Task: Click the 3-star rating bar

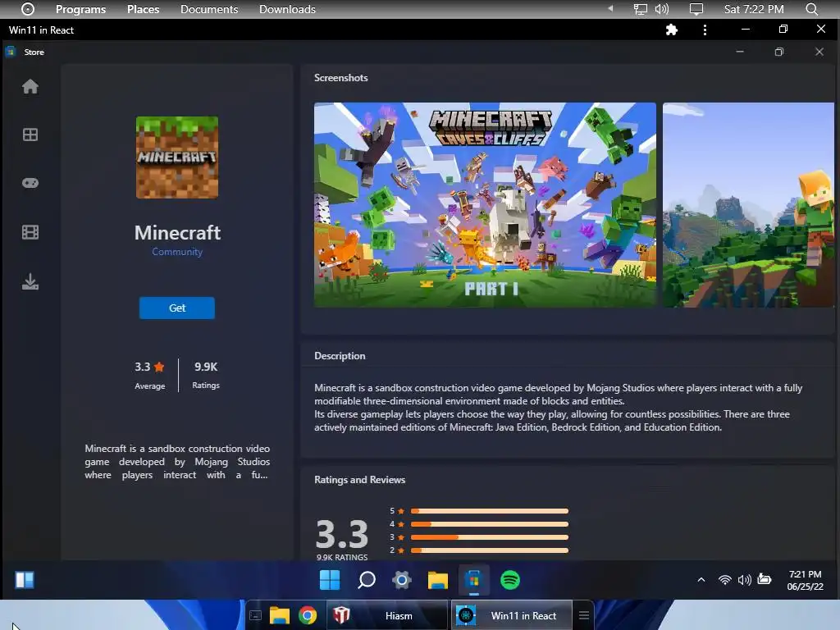Action: point(490,536)
